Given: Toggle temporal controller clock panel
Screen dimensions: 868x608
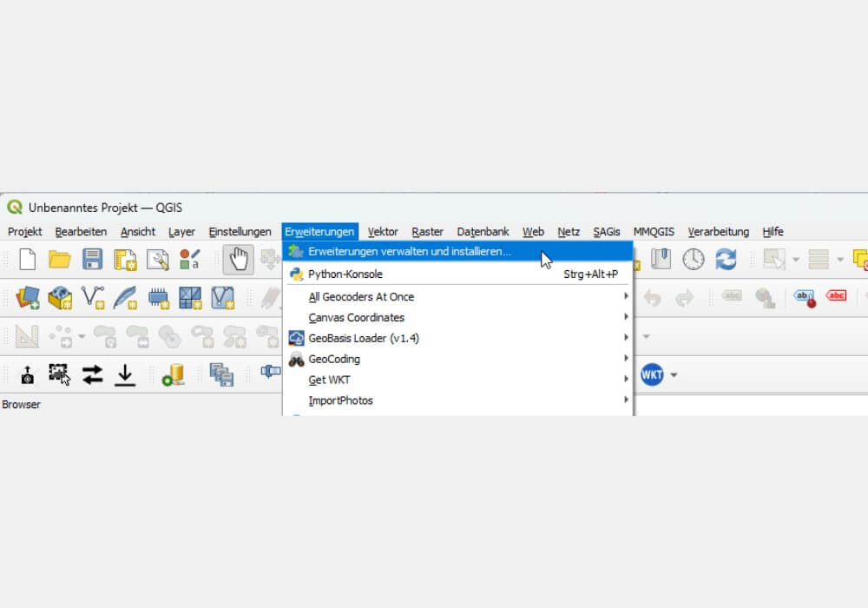Looking at the screenshot, I should click(x=693, y=259).
